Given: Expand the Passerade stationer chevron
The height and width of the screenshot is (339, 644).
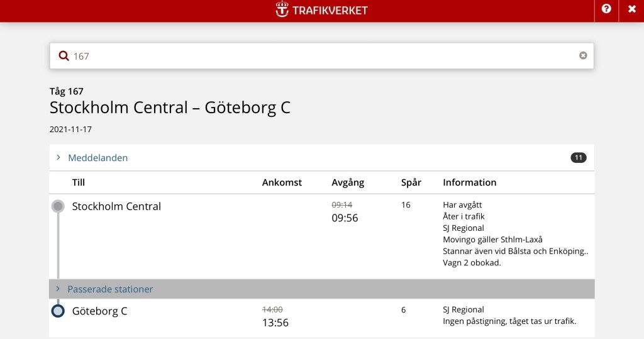Looking at the screenshot, I should pyautogui.click(x=58, y=289).
